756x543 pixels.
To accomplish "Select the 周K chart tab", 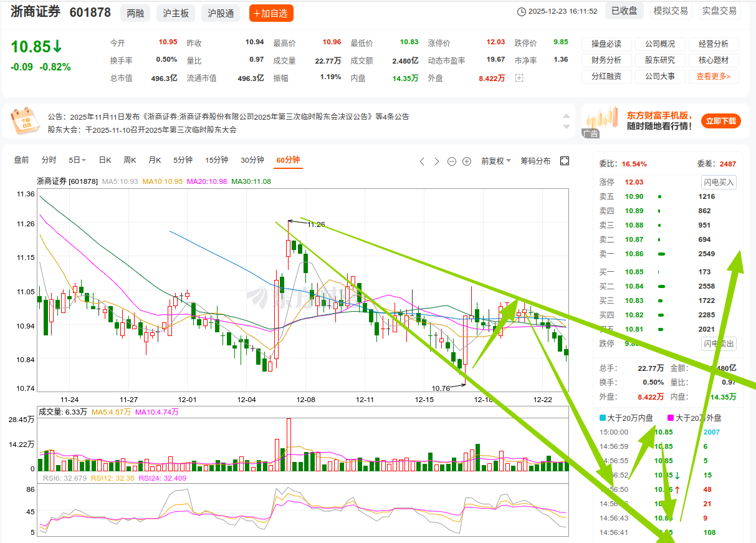I will pyautogui.click(x=130, y=160).
